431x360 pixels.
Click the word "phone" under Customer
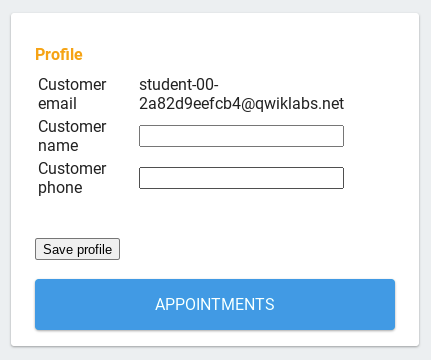(x=60, y=188)
